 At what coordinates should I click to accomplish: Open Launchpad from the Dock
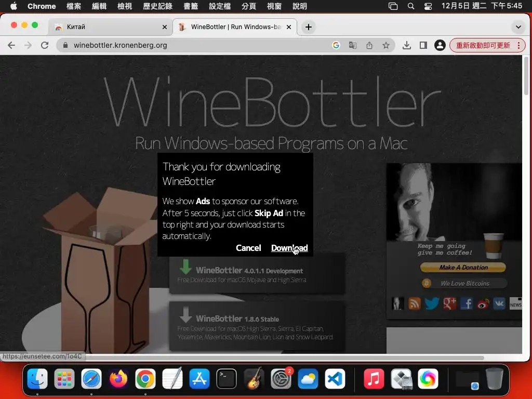(x=64, y=379)
